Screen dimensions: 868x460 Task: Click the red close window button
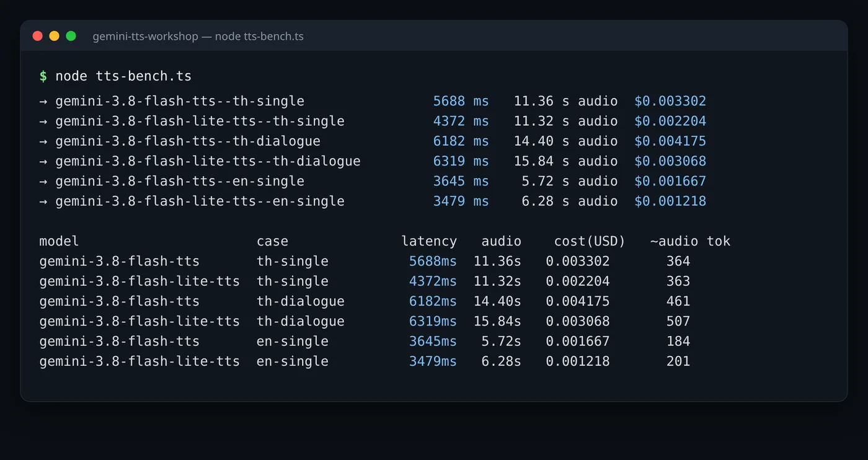coord(37,36)
